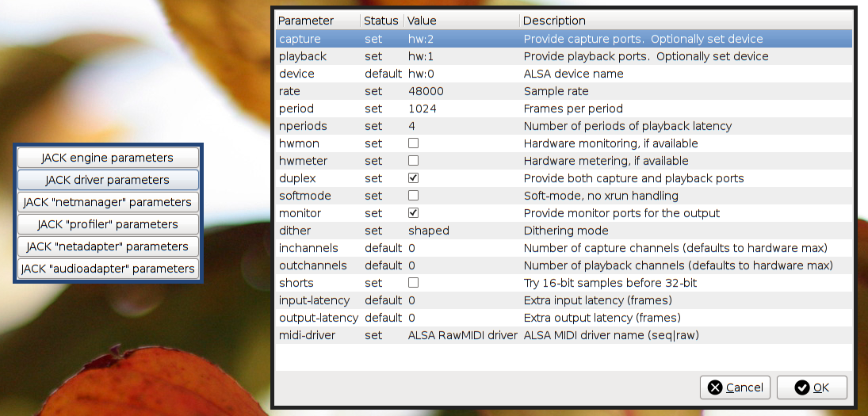
Task: Click "Frames per period" description
Action: [x=573, y=109]
